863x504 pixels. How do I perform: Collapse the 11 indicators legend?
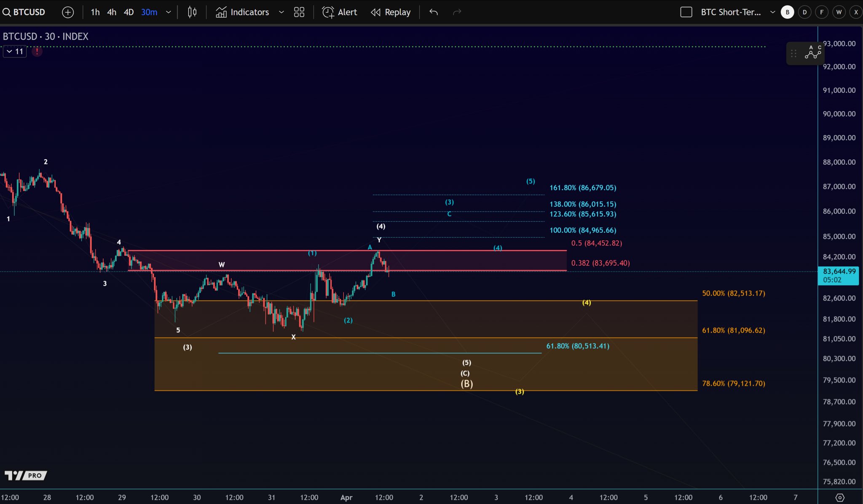click(x=14, y=51)
